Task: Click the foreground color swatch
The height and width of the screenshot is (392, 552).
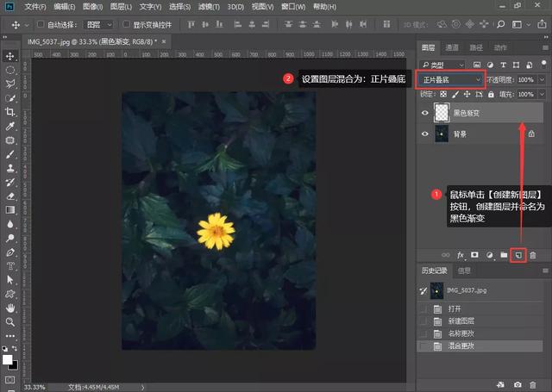Action: (x=8, y=358)
